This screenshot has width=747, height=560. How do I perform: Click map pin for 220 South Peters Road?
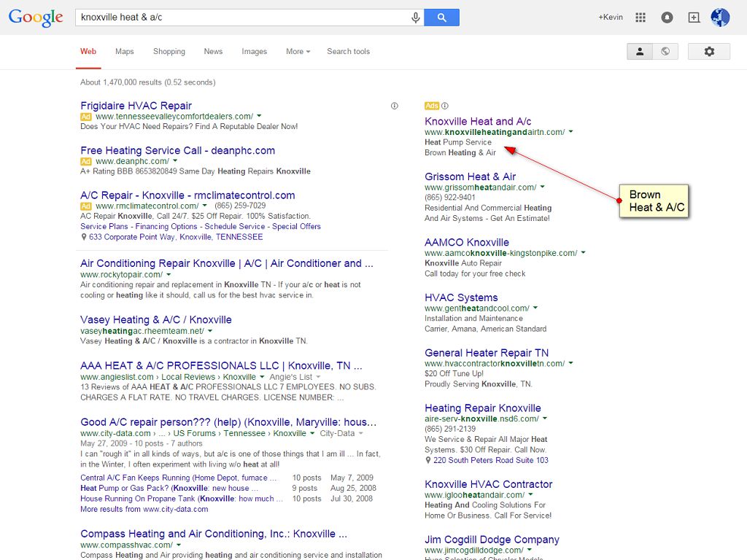point(427,460)
